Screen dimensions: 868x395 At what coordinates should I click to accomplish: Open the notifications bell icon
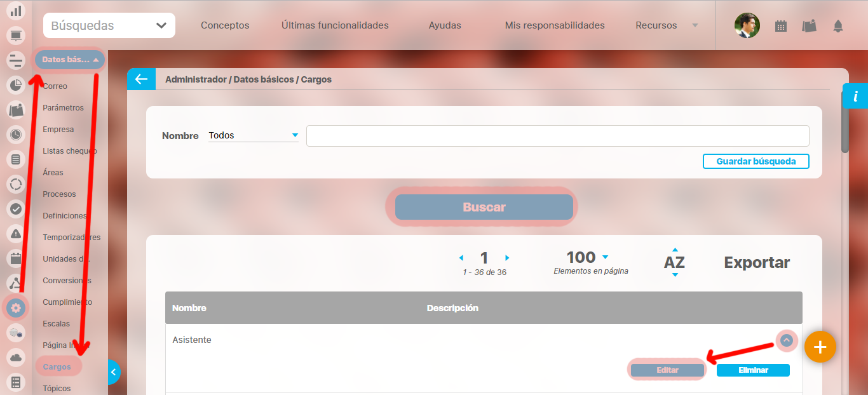tap(838, 26)
